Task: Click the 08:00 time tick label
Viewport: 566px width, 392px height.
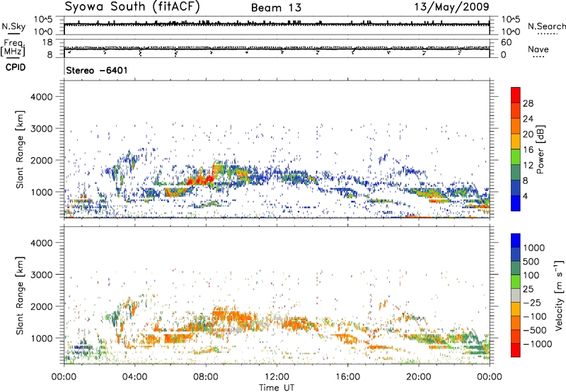Action: coord(206,377)
